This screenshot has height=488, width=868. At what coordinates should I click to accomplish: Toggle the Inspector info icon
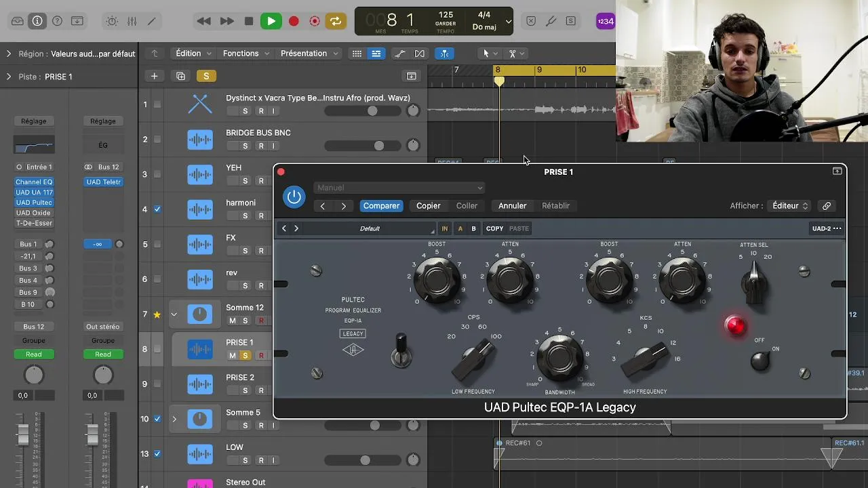pyautogui.click(x=37, y=21)
